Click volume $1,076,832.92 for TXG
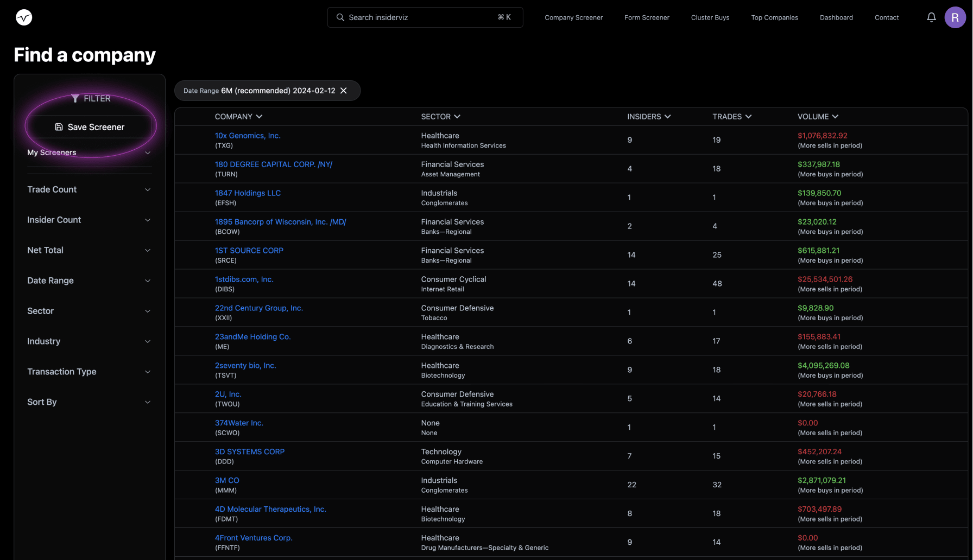The width and height of the screenshot is (973, 560). pyautogui.click(x=822, y=136)
